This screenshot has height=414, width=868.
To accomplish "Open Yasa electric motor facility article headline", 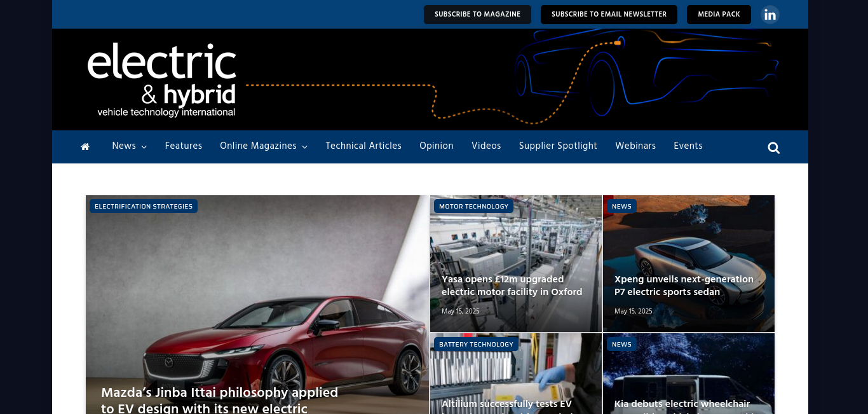I will coord(512,286).
